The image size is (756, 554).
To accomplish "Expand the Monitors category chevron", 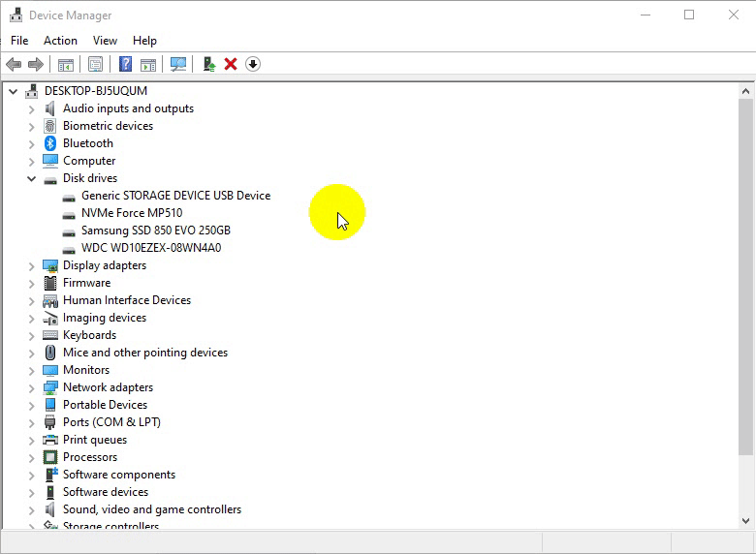I will coord(32,370).
